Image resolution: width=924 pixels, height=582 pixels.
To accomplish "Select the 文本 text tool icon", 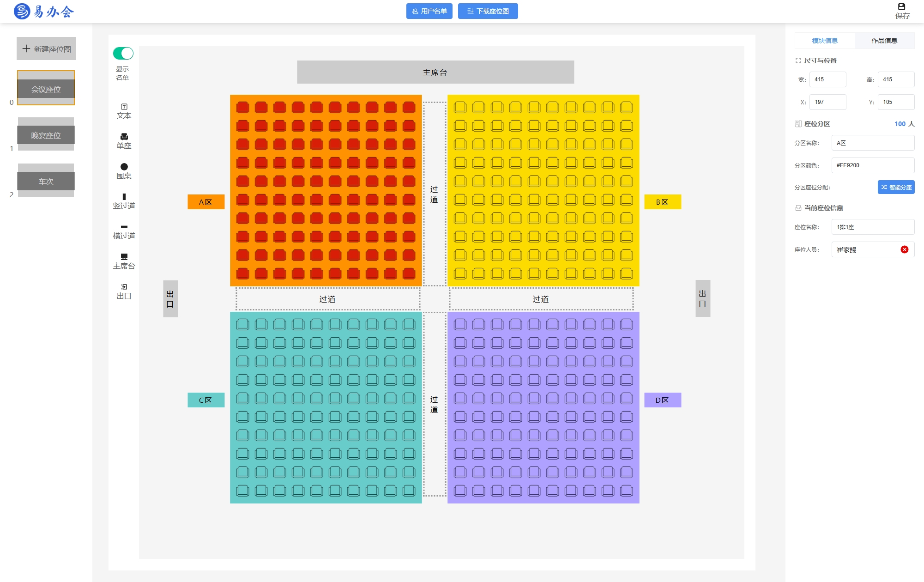I will coord(124,107).
